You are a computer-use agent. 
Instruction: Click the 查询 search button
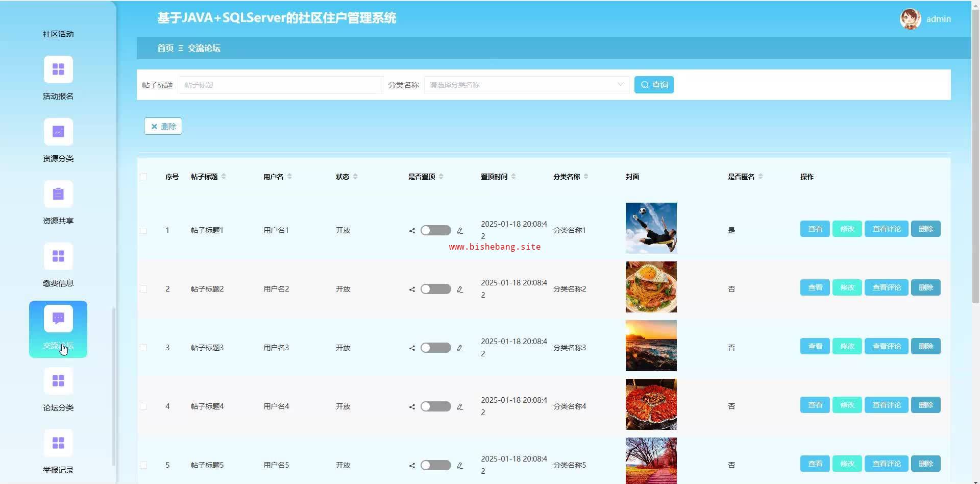pos(654,85)
